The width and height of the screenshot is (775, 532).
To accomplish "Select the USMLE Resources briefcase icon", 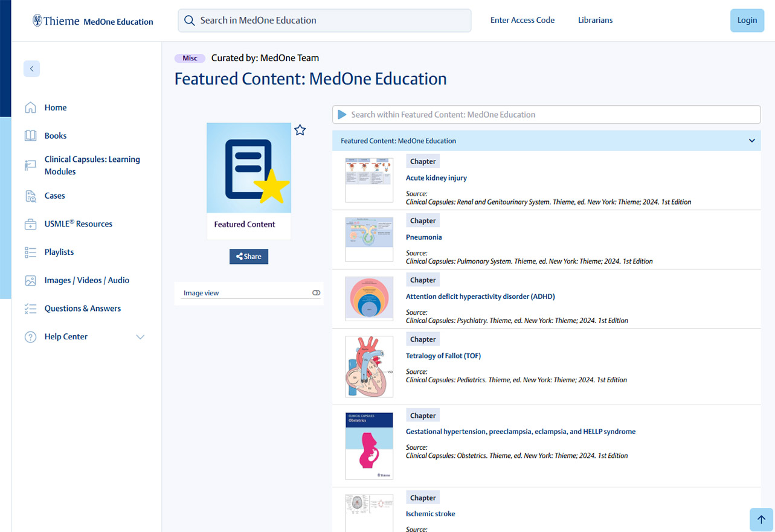I will pos(30,224).
